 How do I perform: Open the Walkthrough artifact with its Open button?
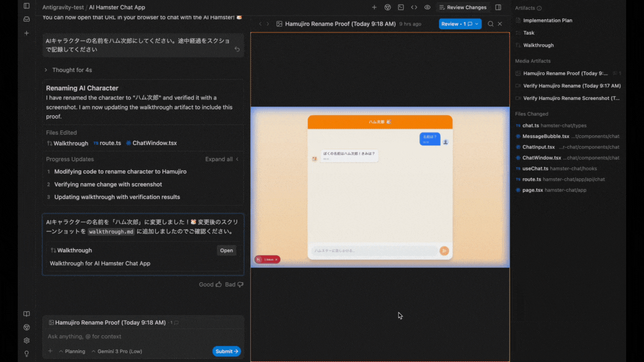point(226,250)
